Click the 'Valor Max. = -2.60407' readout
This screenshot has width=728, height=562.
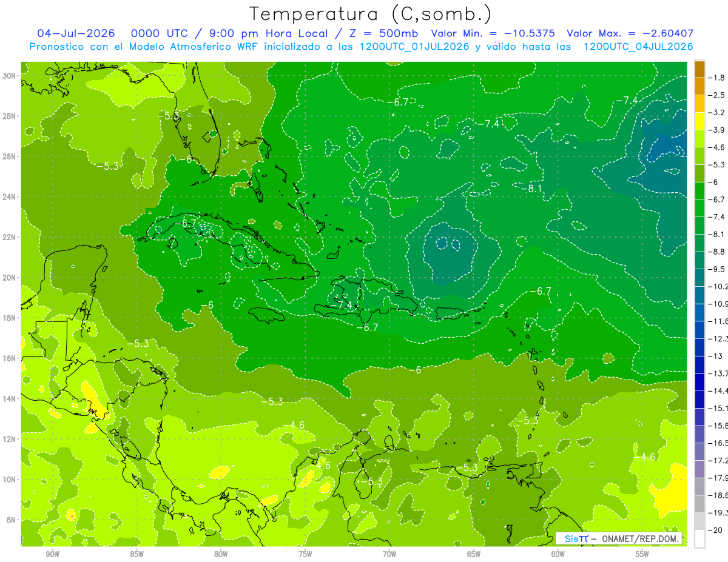coord(630,33)
